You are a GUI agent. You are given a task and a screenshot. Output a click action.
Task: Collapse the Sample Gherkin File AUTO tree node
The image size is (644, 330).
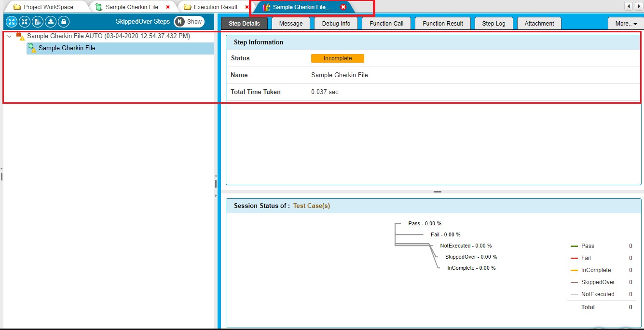[9, 36]
